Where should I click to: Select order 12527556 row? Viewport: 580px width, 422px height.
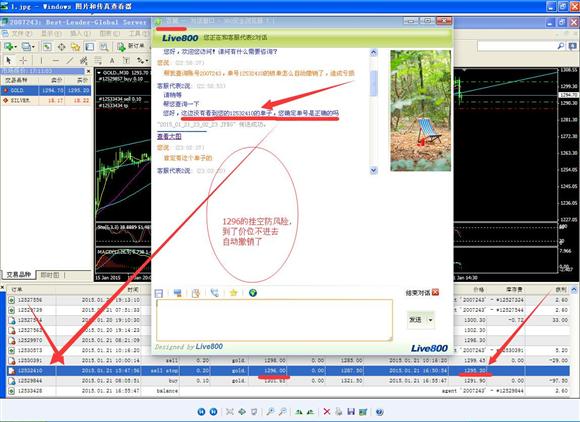288,300
